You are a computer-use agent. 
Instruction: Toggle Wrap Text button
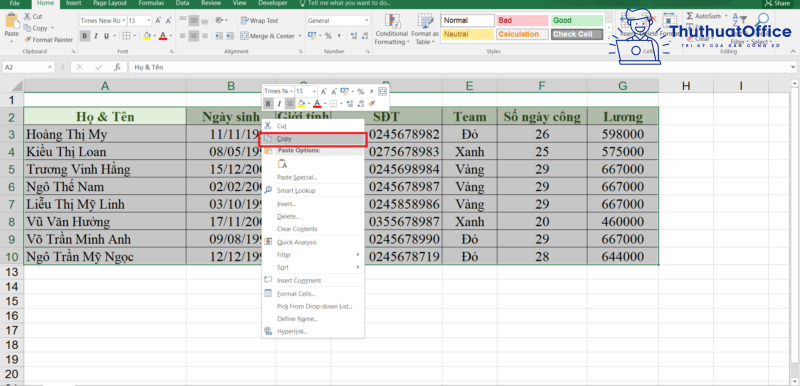[260, 21]
